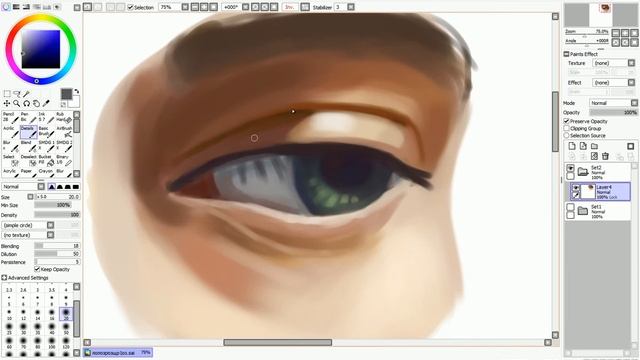Image resolution: width=640 pixels, height=360 pixels.
Task: Expand Advanced Settings section
Action: (x=4, y=278)
